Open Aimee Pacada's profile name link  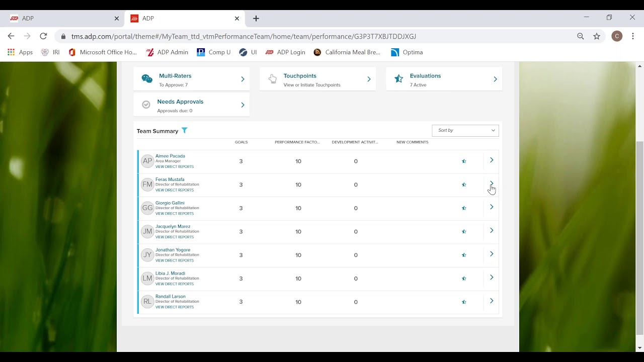tap(170, 156)
